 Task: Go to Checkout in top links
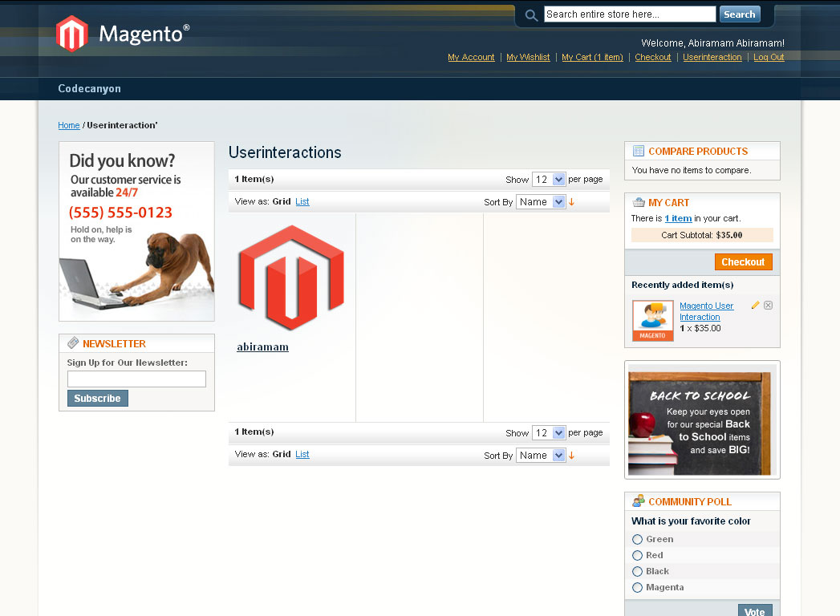(652, 57)
